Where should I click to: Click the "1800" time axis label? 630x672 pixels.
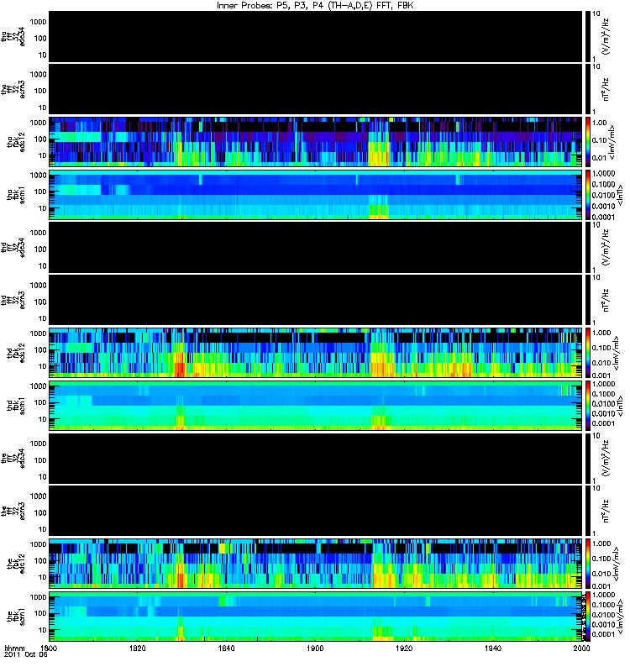click(x=49, y=648)
